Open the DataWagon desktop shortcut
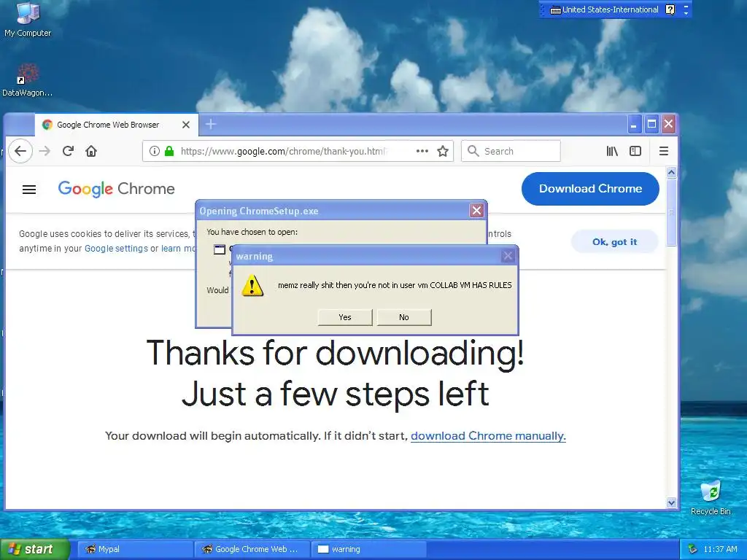747x560 pixels. tap(28, 80)
